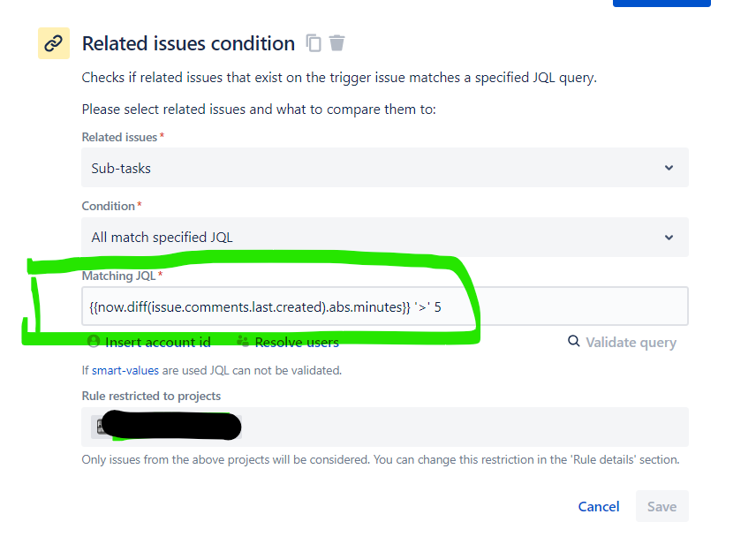Image resolution: width=756 pixels, height=552 pixels.
Task: Open the smart-values help link
Action: point(125,370)
